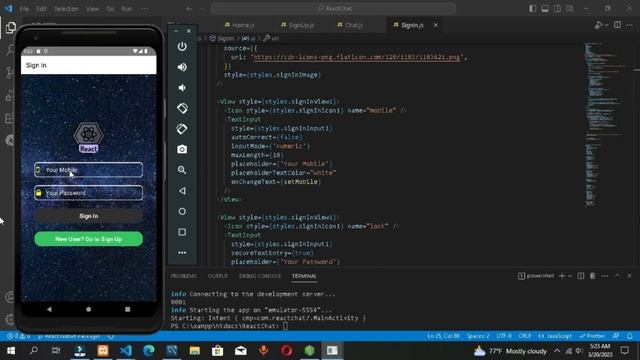Click the emulator Power button
The image size is (640, 360).
pos(182,46)
